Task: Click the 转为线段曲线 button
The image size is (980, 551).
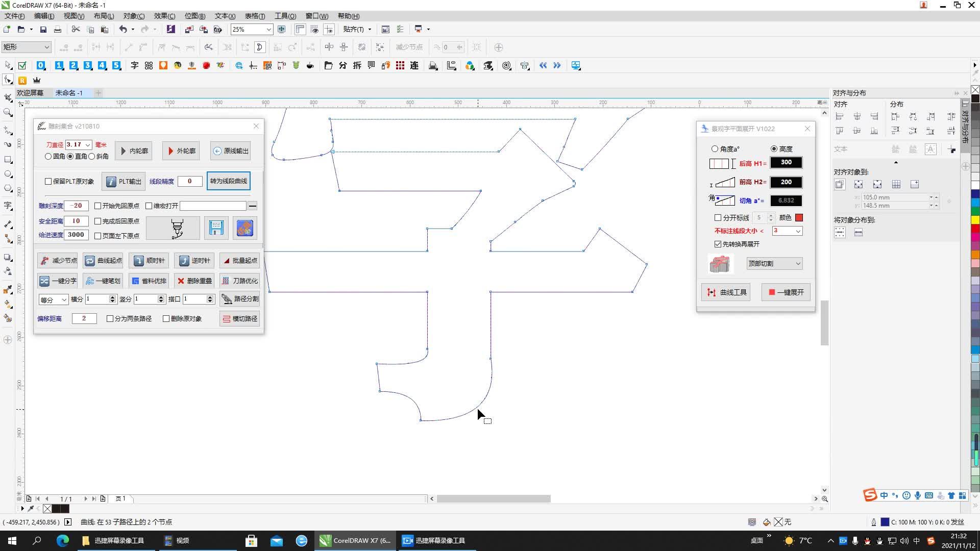Action: tap(228, 181)
